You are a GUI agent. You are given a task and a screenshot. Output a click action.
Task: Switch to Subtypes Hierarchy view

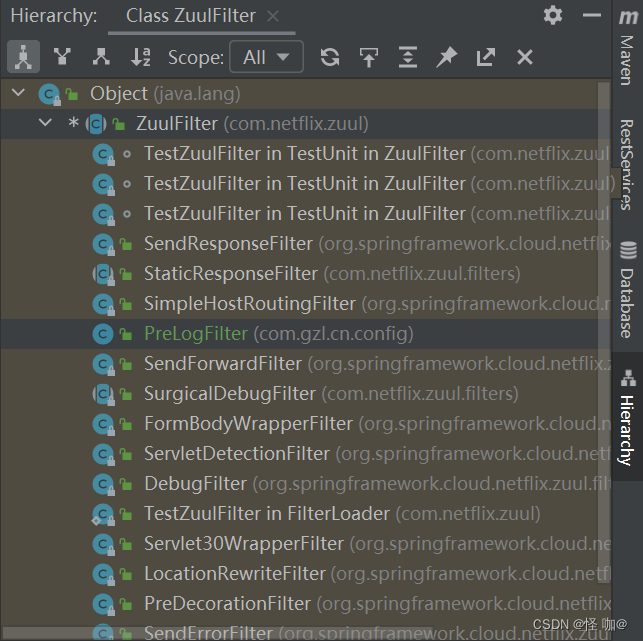[x=101, y=57]
